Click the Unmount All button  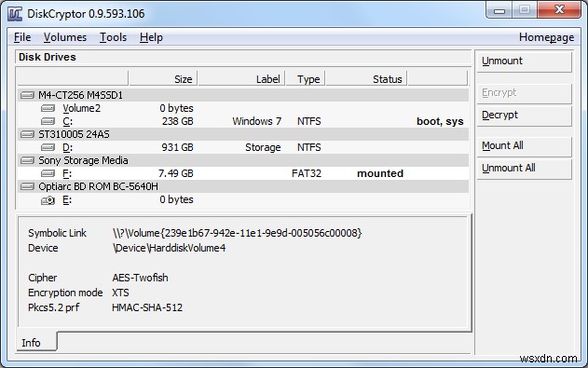click(x=525, y=169)
